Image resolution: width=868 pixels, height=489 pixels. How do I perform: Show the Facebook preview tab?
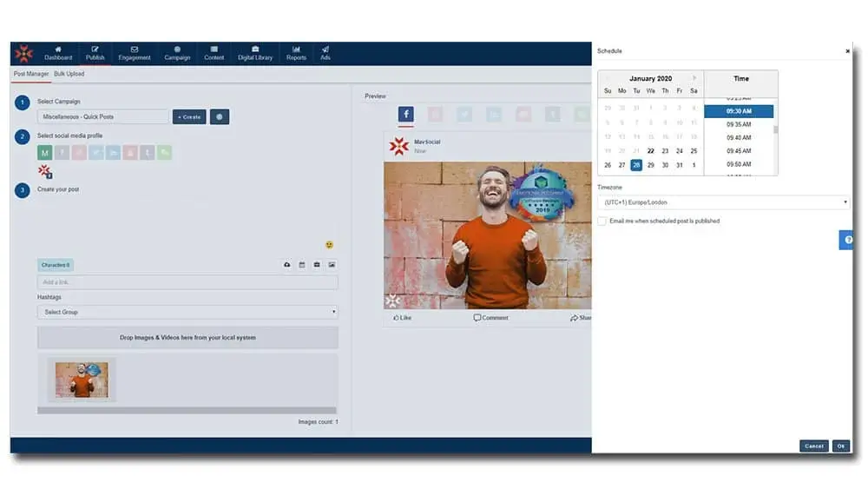[x=405, y=114]
